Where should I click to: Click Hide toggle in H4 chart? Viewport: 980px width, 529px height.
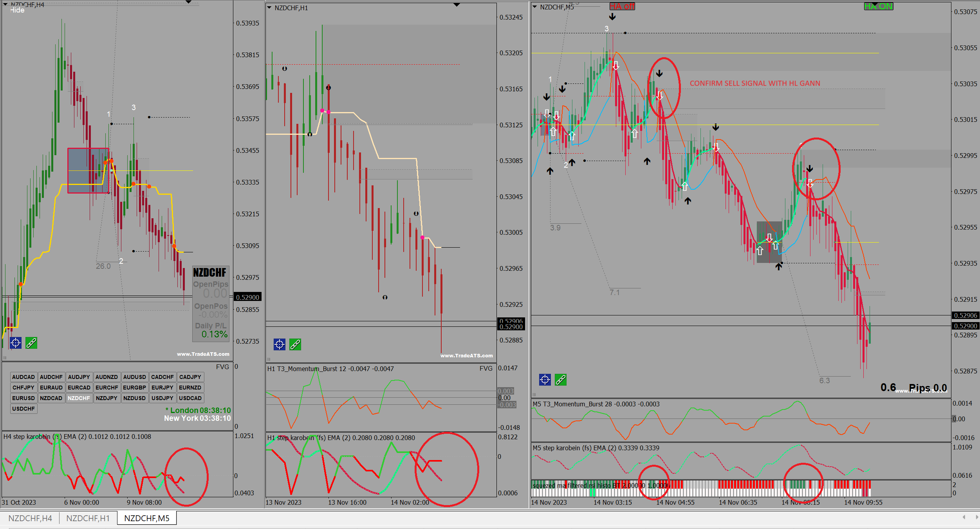[17, 10]
